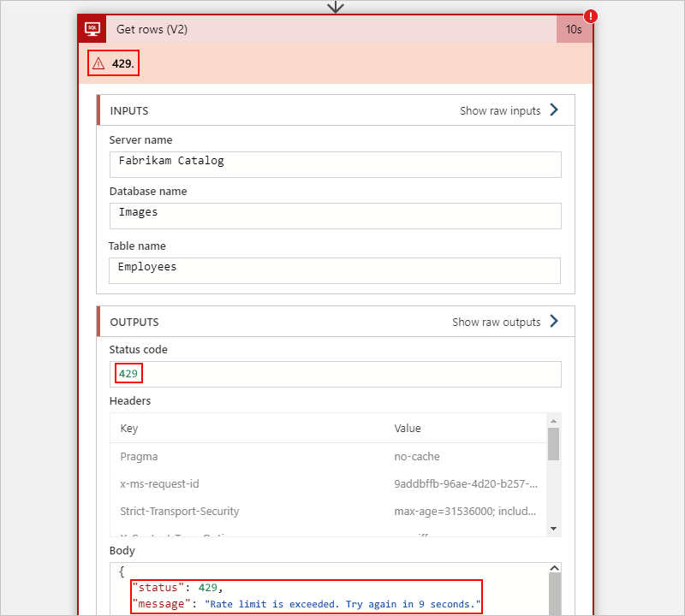Select the INPUTS section header
Image resolution: width=685 pixels, height=616 pixels.
(x=127, y=110)
